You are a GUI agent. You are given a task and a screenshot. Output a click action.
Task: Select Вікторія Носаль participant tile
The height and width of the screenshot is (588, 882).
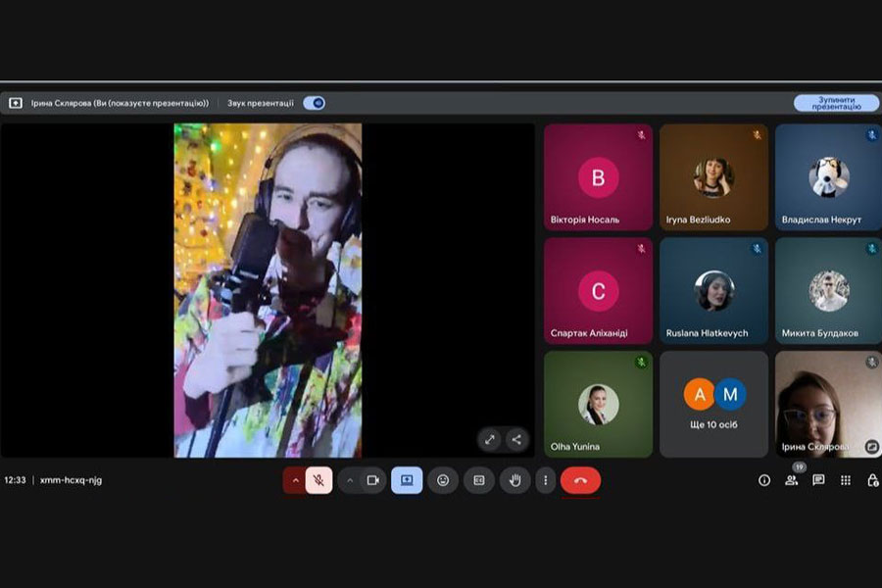coord(599,177)
